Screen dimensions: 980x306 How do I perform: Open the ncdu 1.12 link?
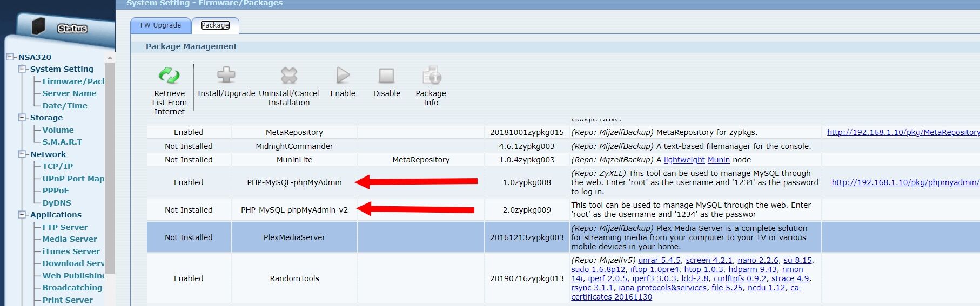766,287
